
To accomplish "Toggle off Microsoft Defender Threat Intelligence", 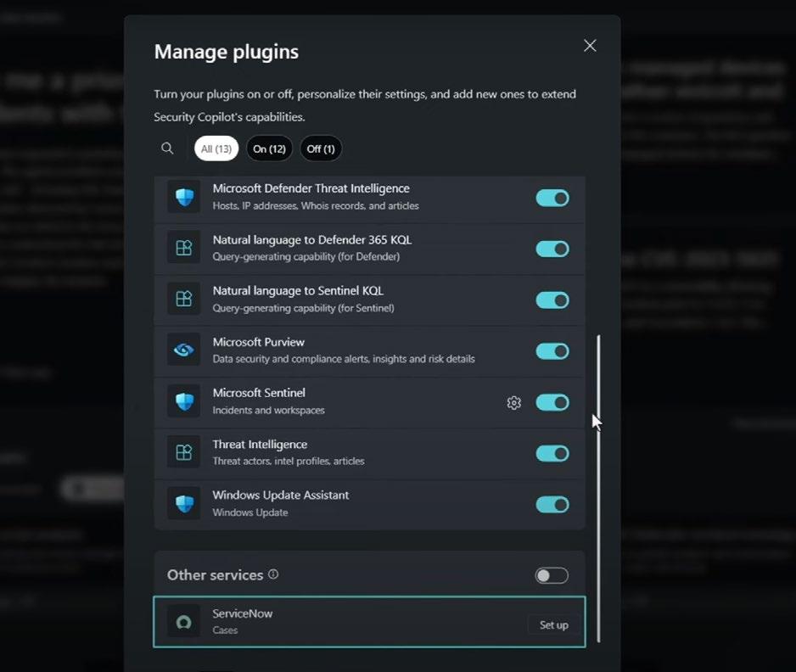I will 552,198.
